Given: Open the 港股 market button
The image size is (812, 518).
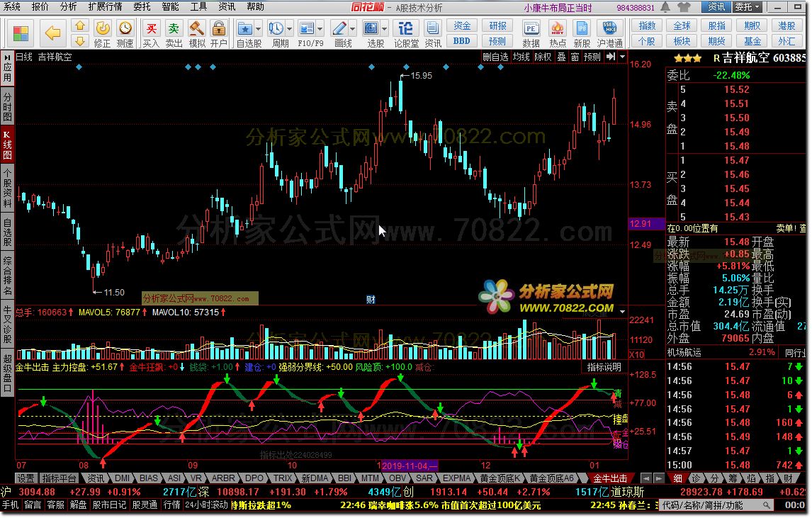Looking at the screenshot, I should pos(787,26).
